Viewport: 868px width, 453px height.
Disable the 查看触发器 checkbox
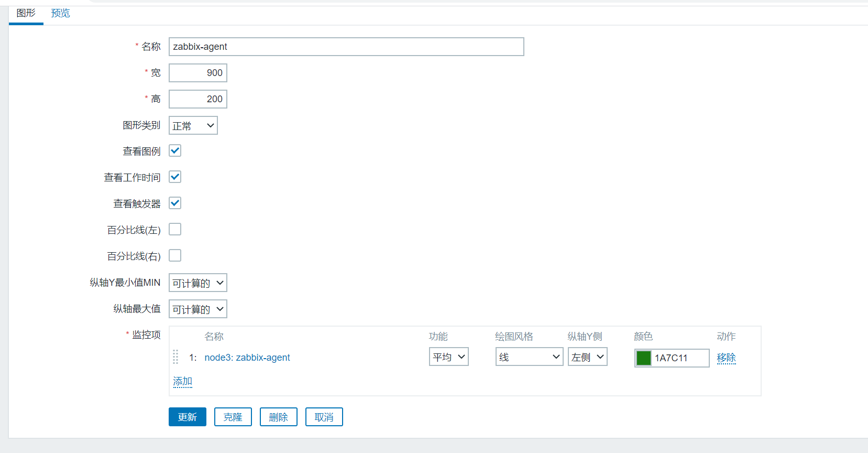click(175, 203)
